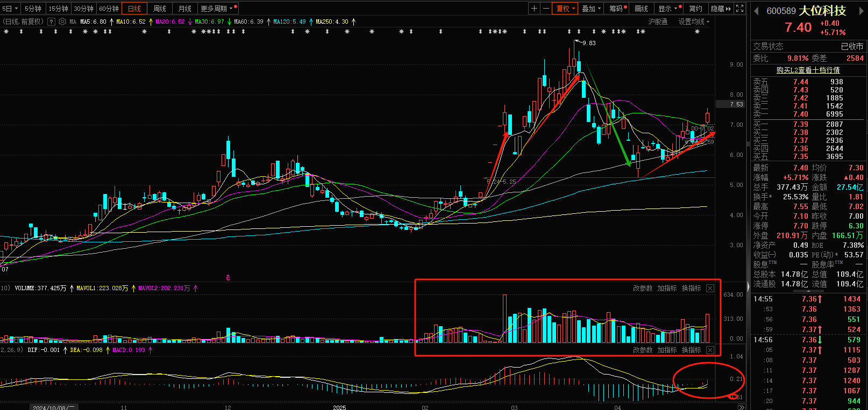Open the 复权 adjustment dropdown
This screenshot has height=410, width=868.
[x=566, y=9]
